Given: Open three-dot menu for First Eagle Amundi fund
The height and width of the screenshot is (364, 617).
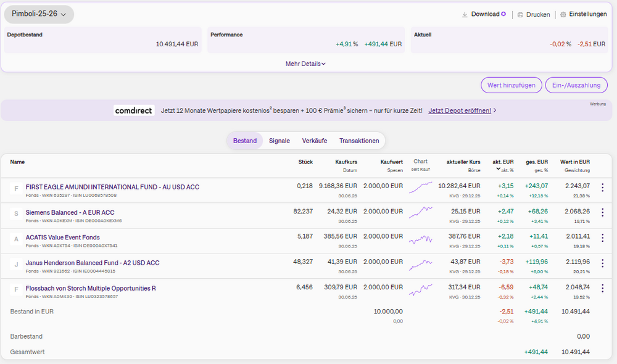Looking at the screenshot, I should [x=602, y=188].
